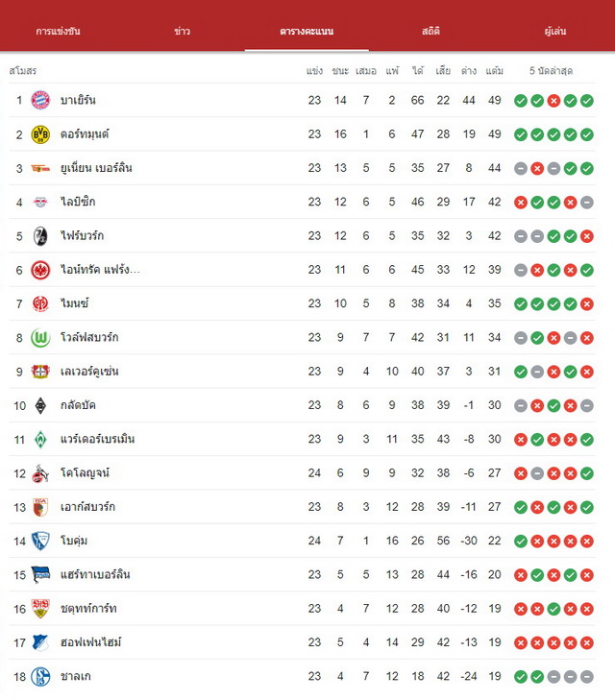Click the Hoffenheim blue crest
Image resolution: width=615 pixels, height=700 pixels.
40,642
